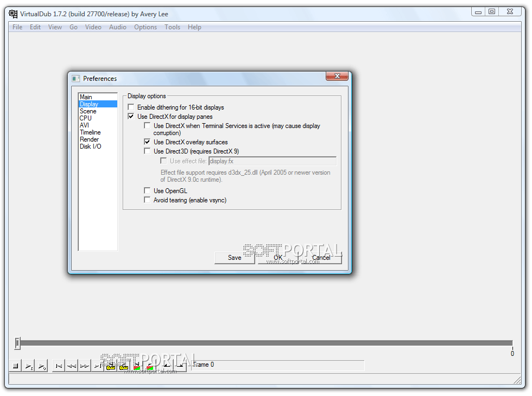
Task: Click the Save button in Preferences
Action: click(x=235, y=258)
